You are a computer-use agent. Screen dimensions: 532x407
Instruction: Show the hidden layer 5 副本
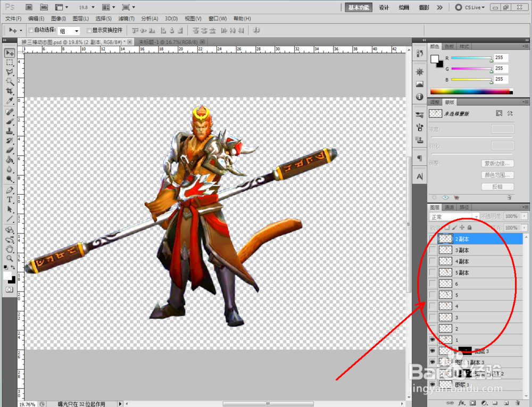pos(433,272)
